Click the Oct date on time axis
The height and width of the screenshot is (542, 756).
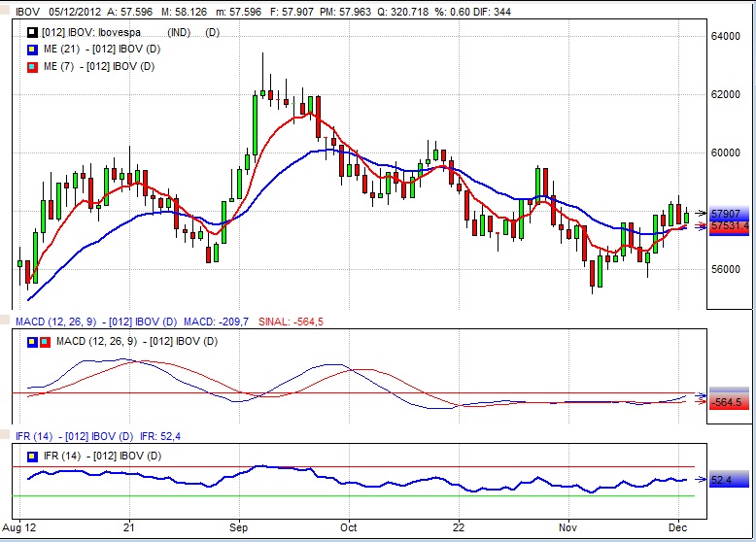click(349, 525)
